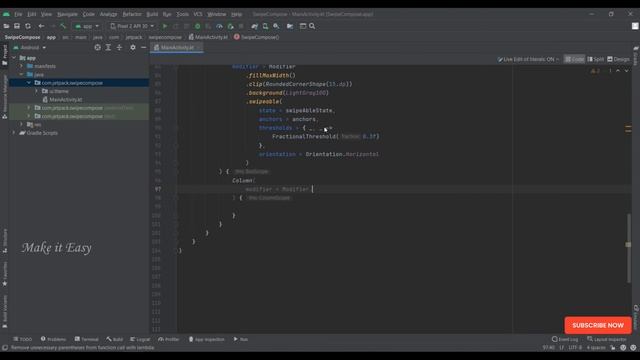Click the UTF-8 encoding in status bar
The height and width of the screenshot is (360, 640).
[x=575, y=348]
